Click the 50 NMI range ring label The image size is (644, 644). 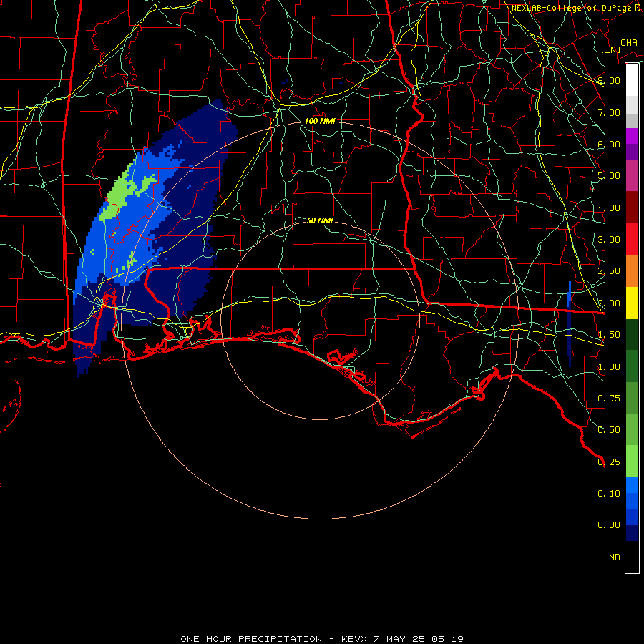(320, 220)
